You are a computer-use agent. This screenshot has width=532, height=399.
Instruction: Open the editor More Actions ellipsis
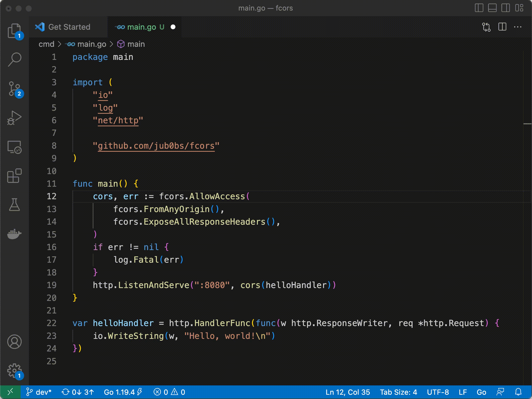518,27
